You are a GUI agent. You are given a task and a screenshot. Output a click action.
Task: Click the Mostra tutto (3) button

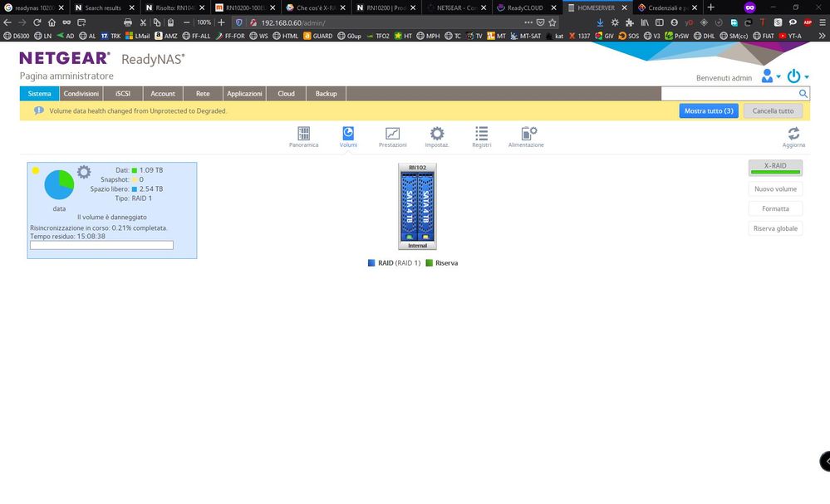pyautogui.click(x=709, y=110)
